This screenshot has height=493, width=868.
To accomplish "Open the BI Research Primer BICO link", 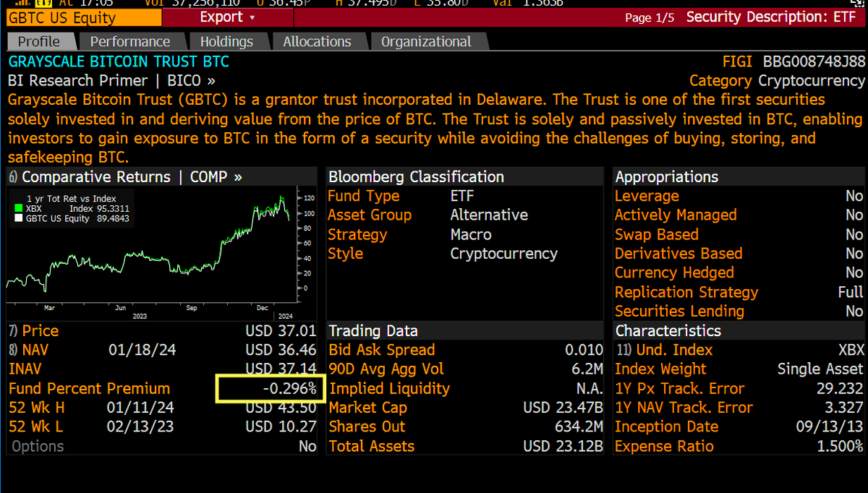I will [x=111, y=80].
